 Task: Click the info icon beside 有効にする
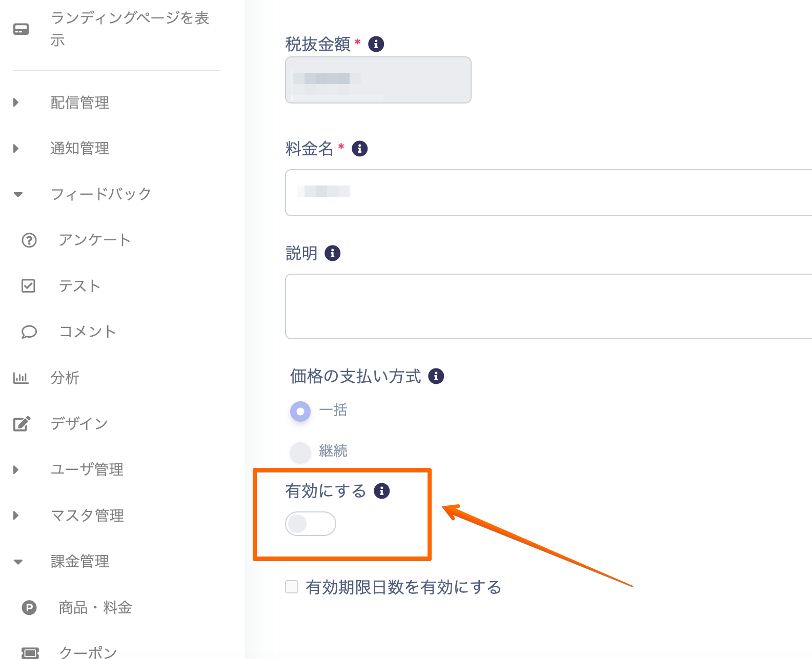coord(381,491)
